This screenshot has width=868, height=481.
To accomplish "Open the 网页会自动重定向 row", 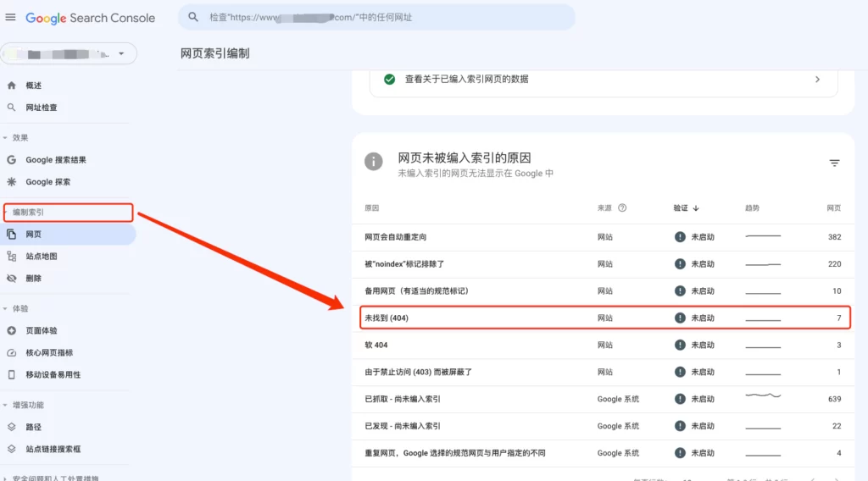I will click(x=604, y=237).
